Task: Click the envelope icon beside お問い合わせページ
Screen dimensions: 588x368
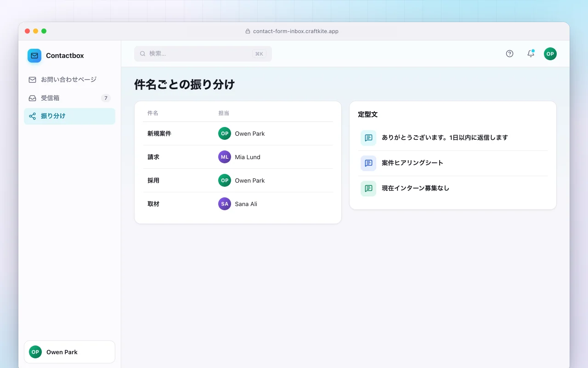Action: pos(32,80)
